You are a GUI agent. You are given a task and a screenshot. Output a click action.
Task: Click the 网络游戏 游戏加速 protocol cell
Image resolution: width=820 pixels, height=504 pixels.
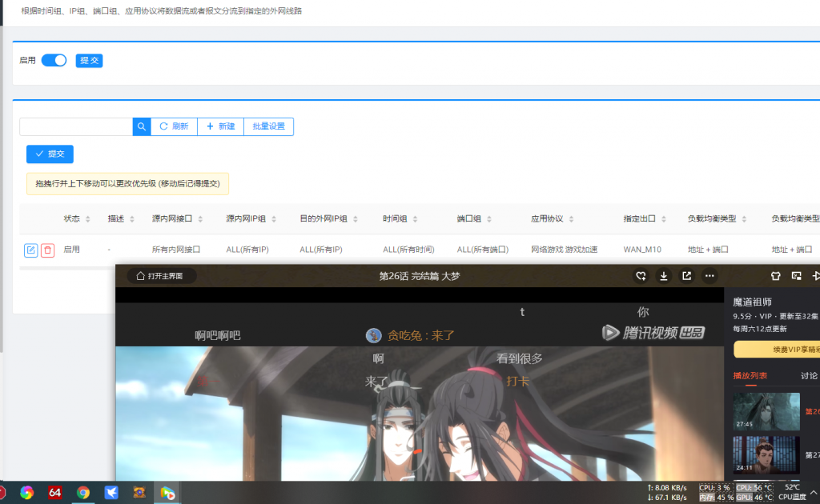point(565,250)
